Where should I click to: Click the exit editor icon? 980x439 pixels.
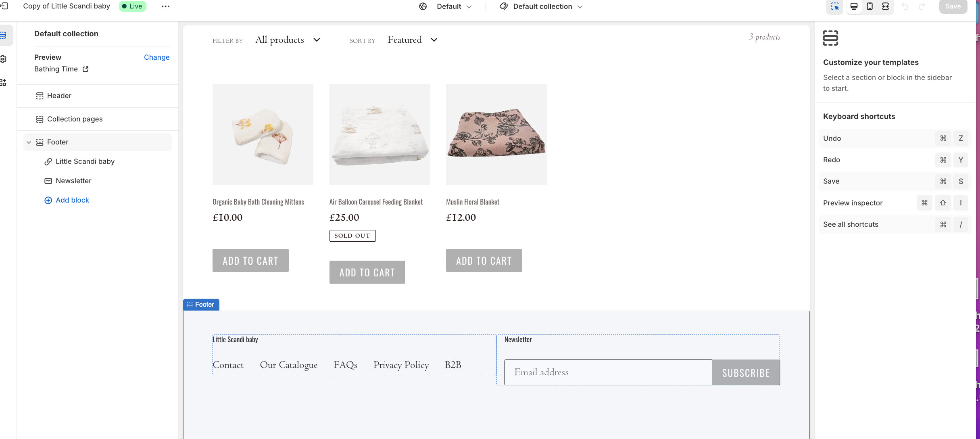(4, 6)
